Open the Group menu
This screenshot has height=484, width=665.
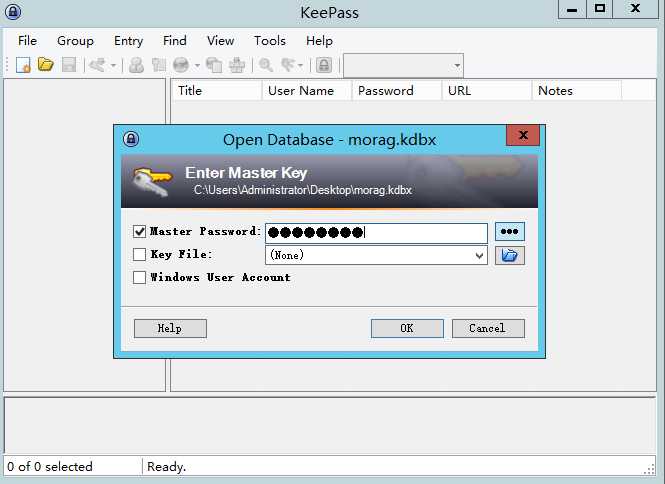(x=75, y=41)
